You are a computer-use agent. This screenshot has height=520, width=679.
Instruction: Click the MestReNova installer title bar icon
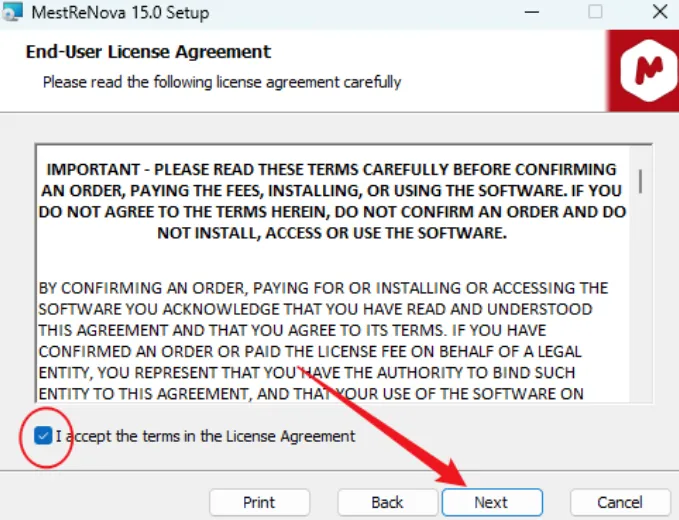12,12
